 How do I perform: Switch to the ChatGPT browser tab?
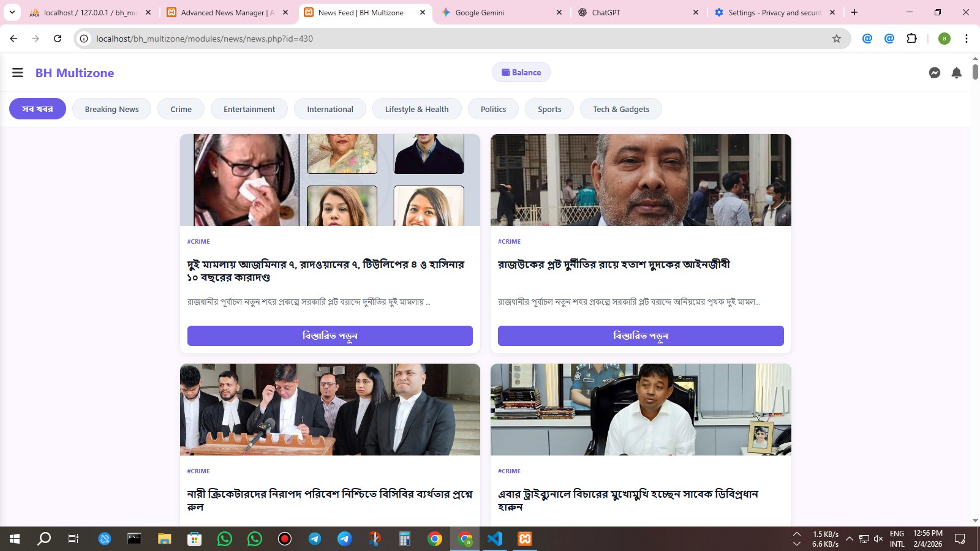click(x=637, y=12)
